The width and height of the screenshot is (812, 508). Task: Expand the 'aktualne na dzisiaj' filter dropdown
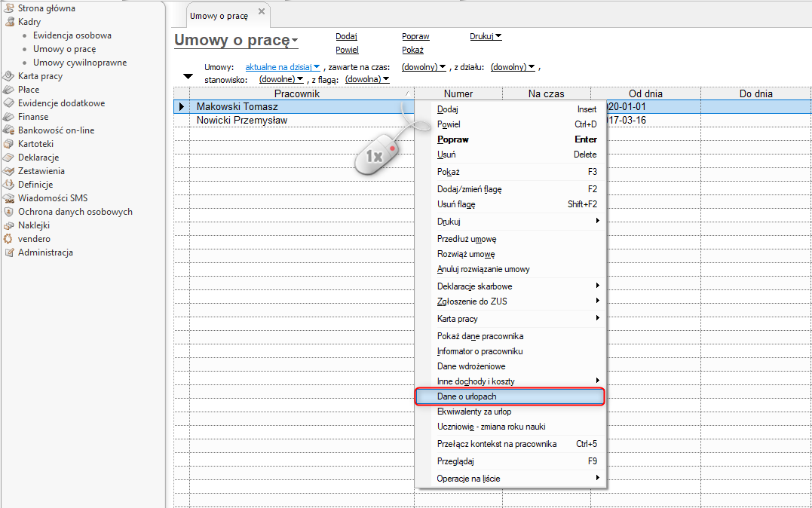[283, 67]
